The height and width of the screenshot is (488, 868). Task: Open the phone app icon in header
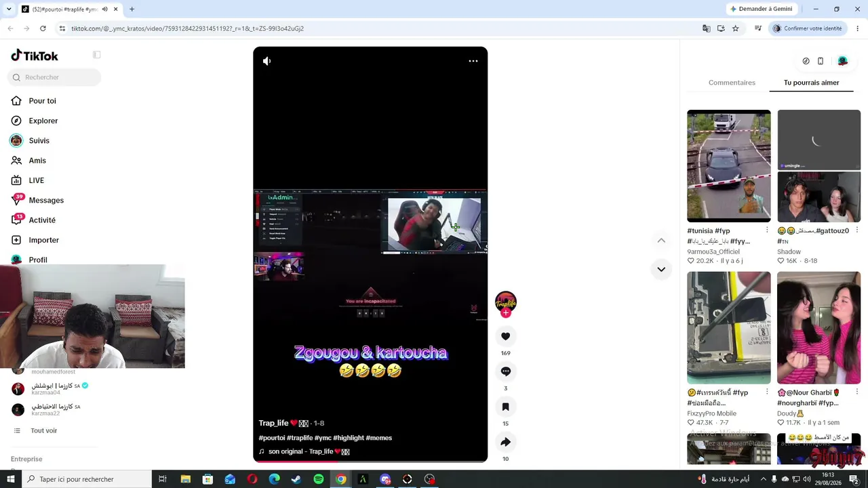(821, 61)
